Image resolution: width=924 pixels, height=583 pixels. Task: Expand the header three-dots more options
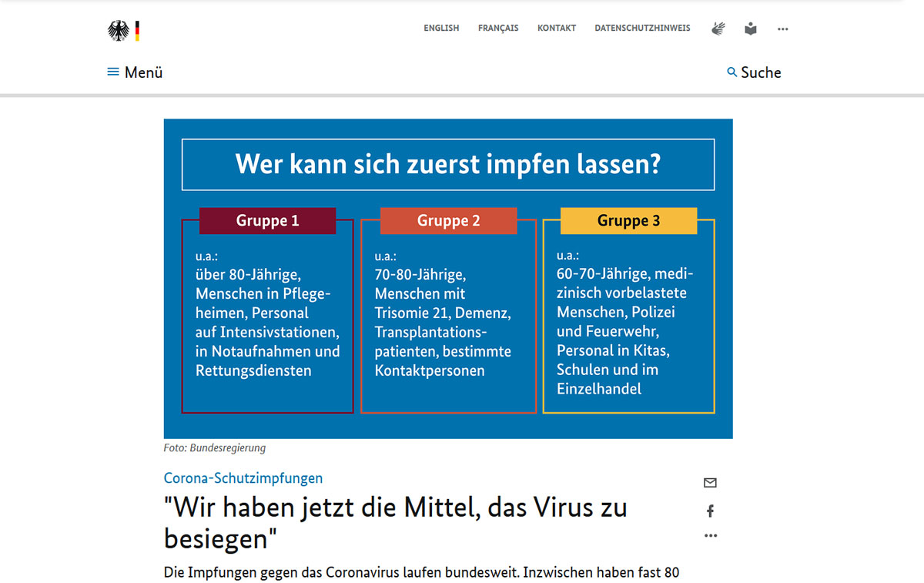[x=783, y=29]
